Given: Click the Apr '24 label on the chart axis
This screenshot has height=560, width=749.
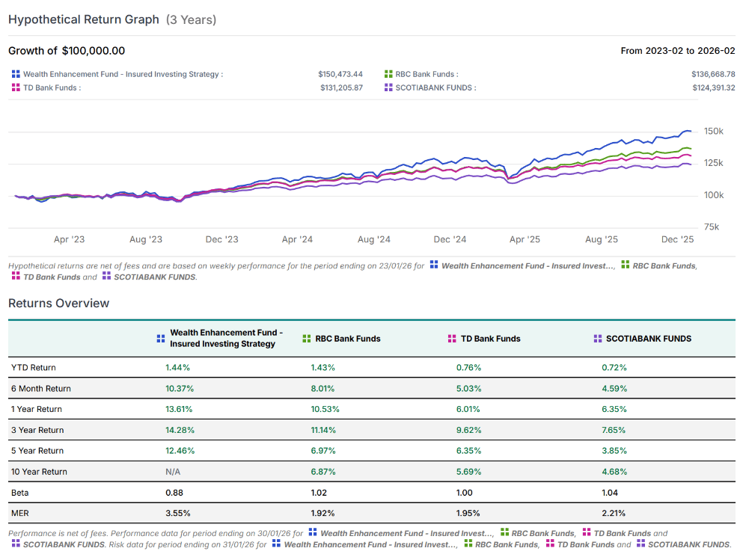Looking at the screenshot, I should coord(297,240).
